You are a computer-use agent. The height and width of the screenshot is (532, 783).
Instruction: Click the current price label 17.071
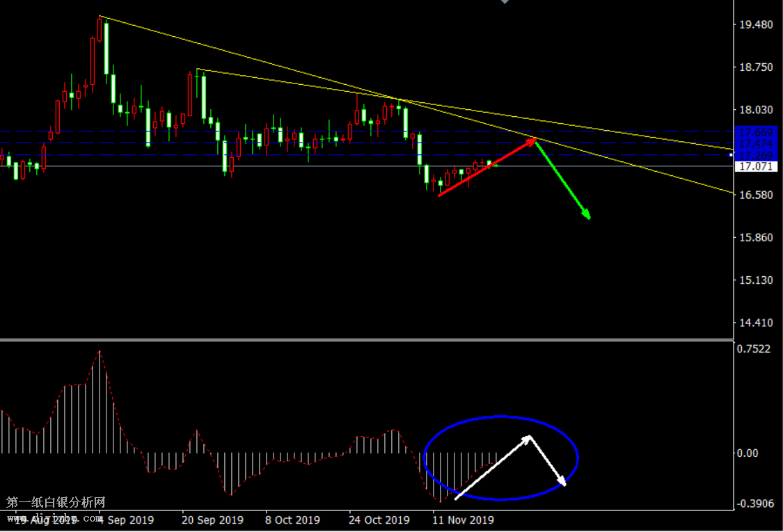point(755,167)
